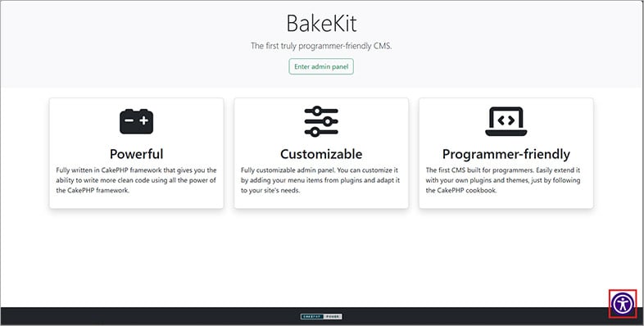Select the BakeKit page title
644x326 pixels.
[x=321, y=24]
